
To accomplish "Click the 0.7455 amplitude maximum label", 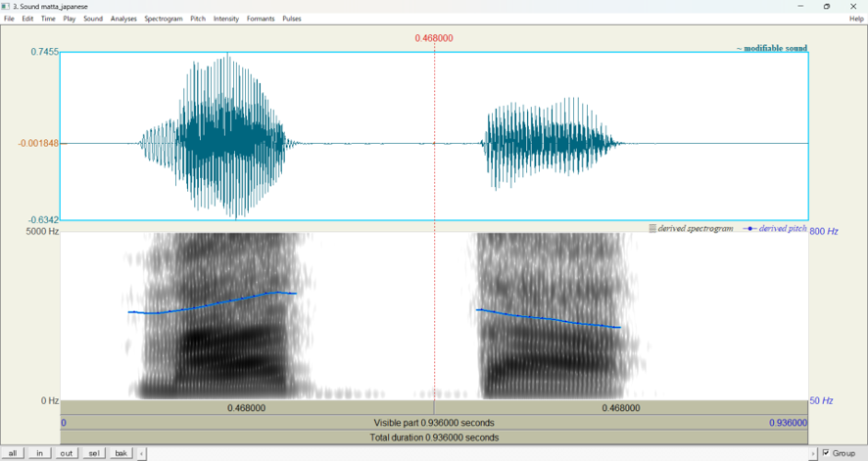I will (x=44, y=52).
